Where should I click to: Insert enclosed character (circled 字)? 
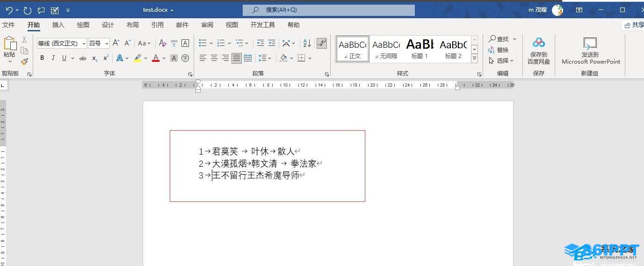185,58
